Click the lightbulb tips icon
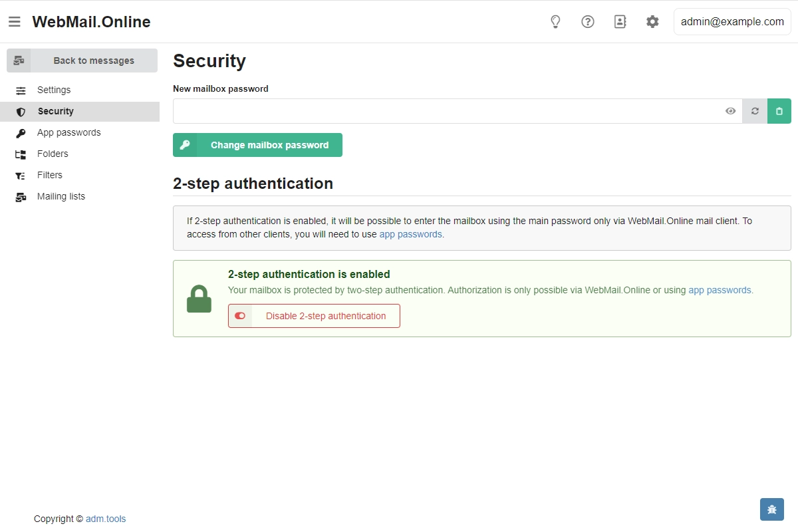Image resolution: width=798 pixels, height=532 pixels. [x=556, y=22]
